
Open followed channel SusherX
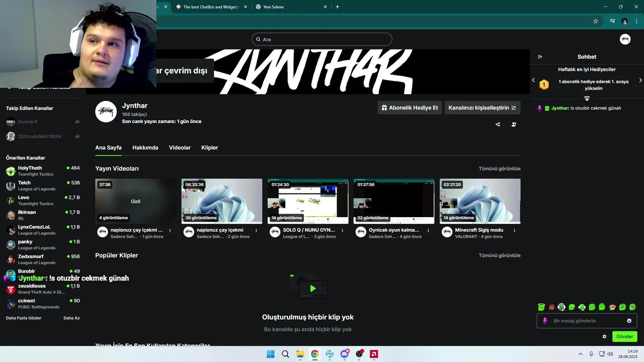tap(43, 122)
